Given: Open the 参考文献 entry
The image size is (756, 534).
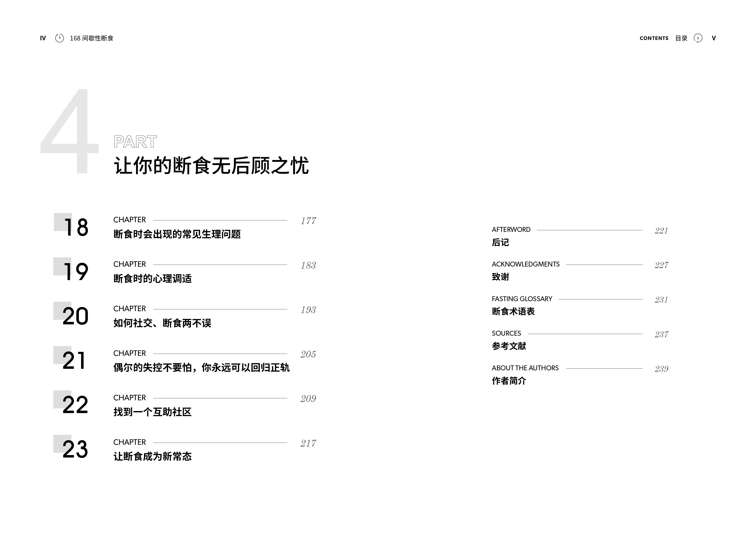Looking at the screenshot, I should click(509, 346).
